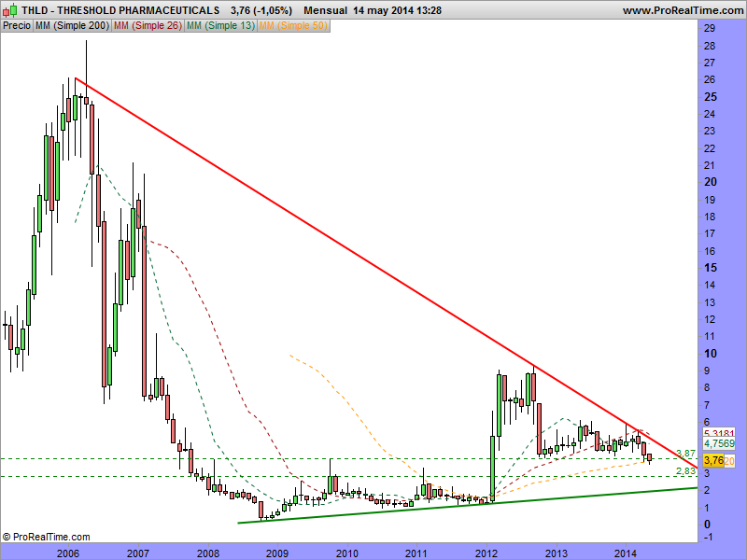Click the 2012 year label on time axis
The width and height of the screenshot is (747, 560).
click(486, 553)
